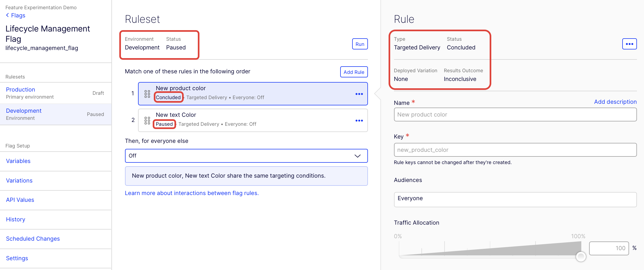Image resolution: width=644 pixels, height=270 pixels.
Task: Click the dropdown chevron arrow in the Off selector
Action: [357, 156]
